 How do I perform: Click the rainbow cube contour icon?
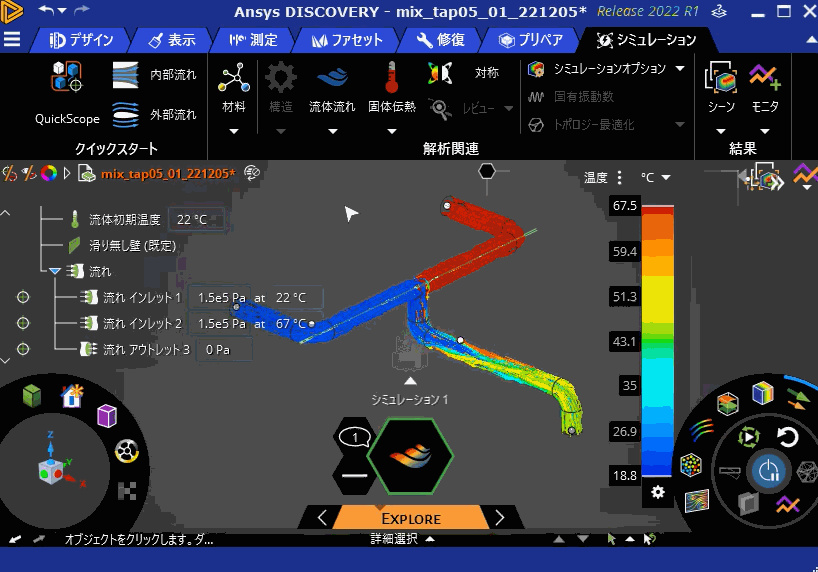[763, 393]
